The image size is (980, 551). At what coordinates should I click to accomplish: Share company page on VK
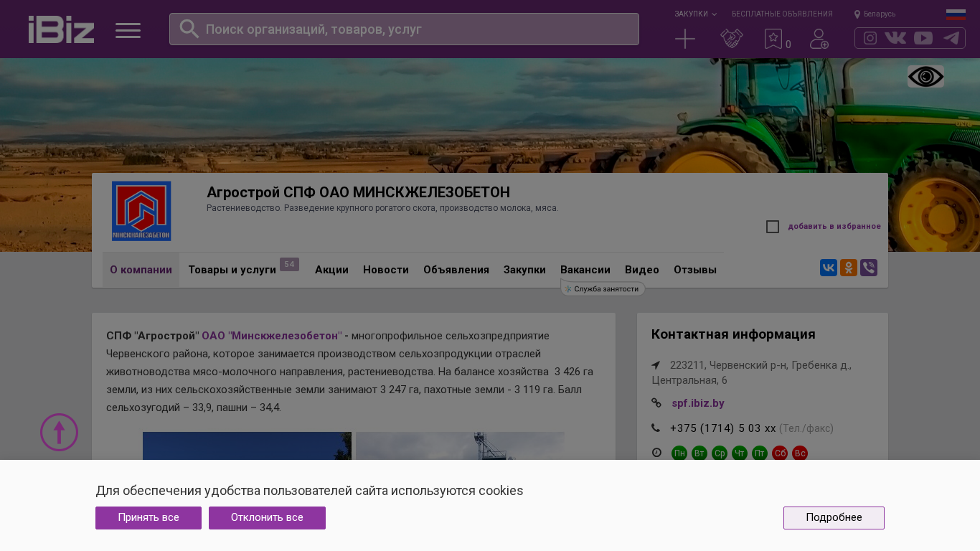coord(829,268)
